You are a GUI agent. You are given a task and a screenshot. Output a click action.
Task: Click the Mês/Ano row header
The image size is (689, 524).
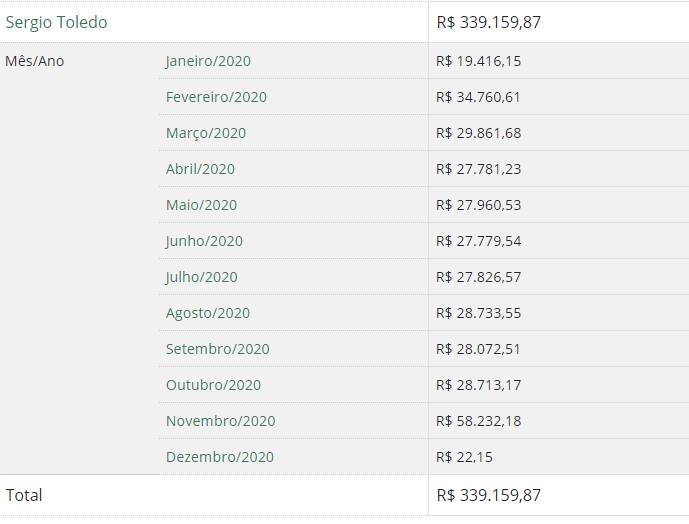coord(35,61)
